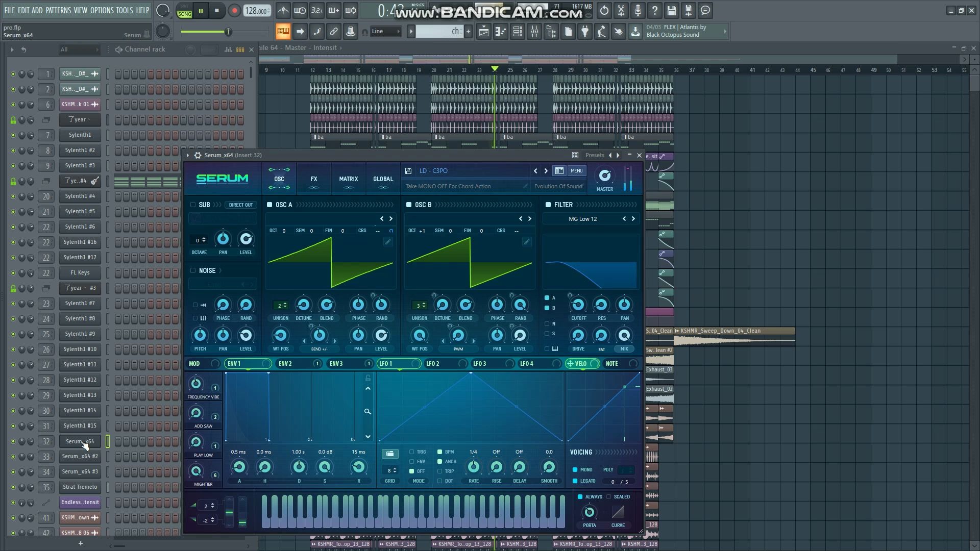Click the save project floppy icon
980x551 pixels.
672,11
